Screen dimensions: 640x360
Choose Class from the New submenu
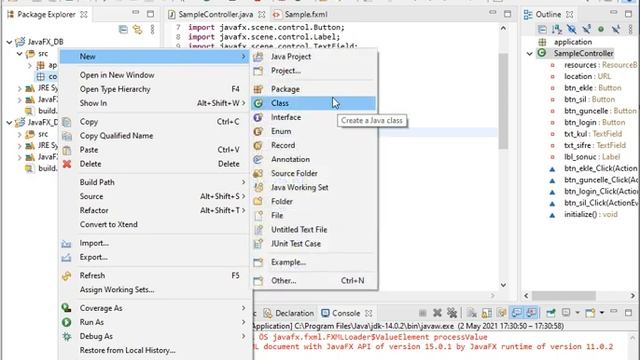(x=313, y=103)
